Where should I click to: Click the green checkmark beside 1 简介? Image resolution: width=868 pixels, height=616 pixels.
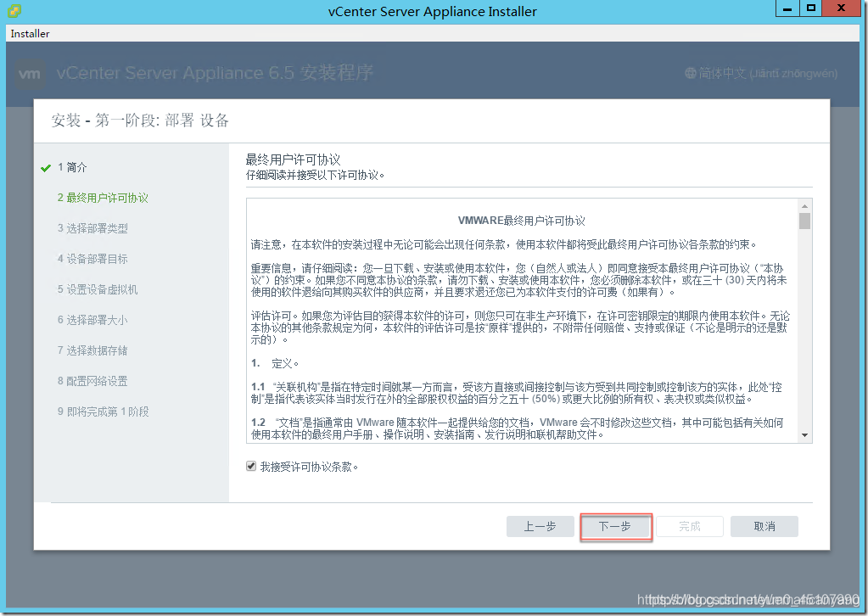46,168
